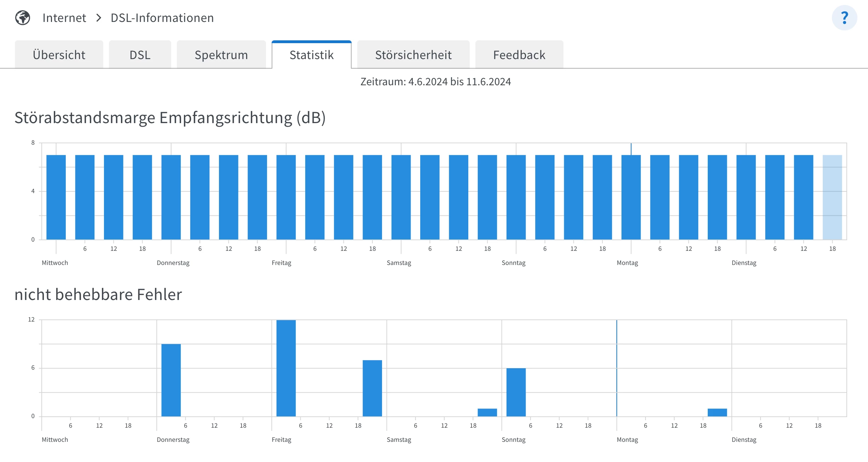The width and height of the screenshot is (868, 462).
Task: Go to the Feedback tab
Action: point(519,55)
